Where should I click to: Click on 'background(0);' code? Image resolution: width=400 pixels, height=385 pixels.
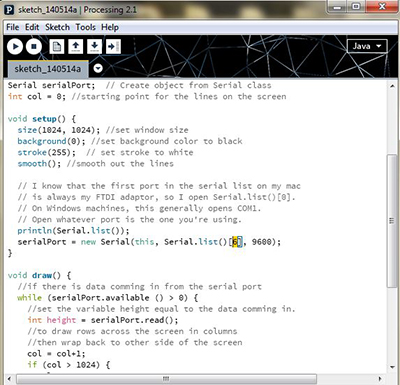(x=51, y=141)
